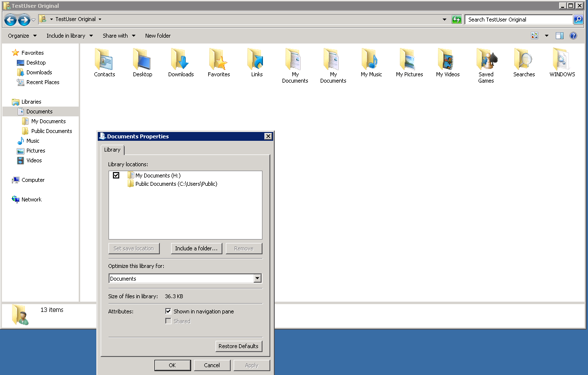
Task: Select My Documents (H:) location row
Action: (x=155, y=176)
